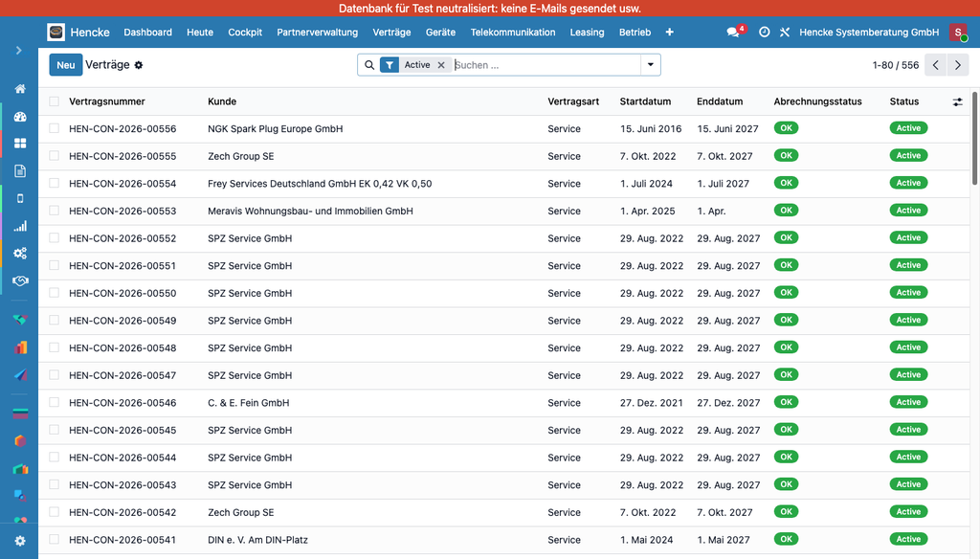
Task: Open the Leasing menu
Action: click(x=587, y=33)
